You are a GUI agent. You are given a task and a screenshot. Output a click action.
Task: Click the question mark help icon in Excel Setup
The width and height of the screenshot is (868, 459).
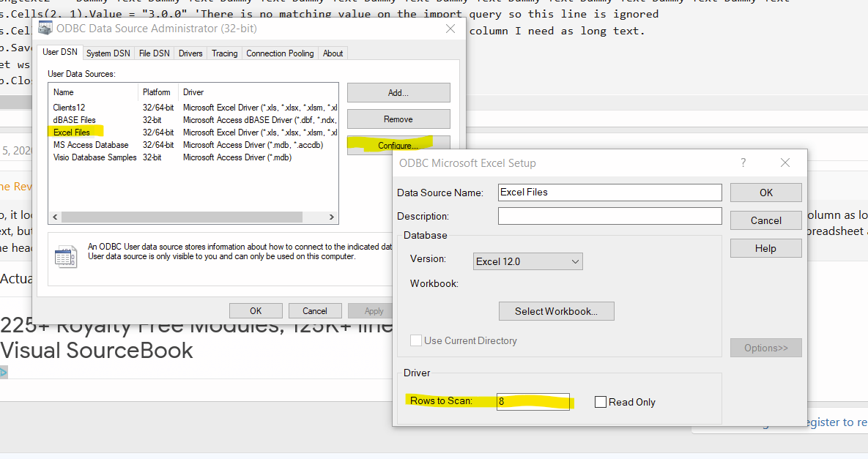point(743,163)
